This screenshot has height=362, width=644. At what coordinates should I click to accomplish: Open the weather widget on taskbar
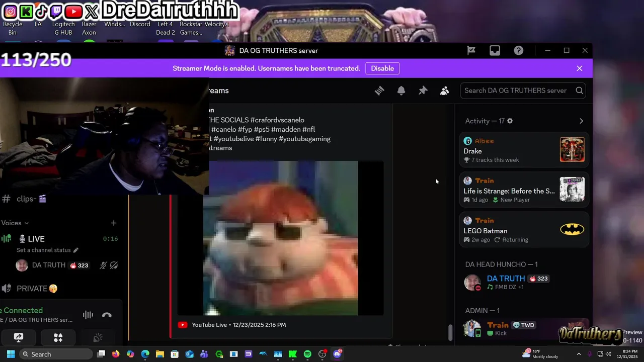coord(539,354)
